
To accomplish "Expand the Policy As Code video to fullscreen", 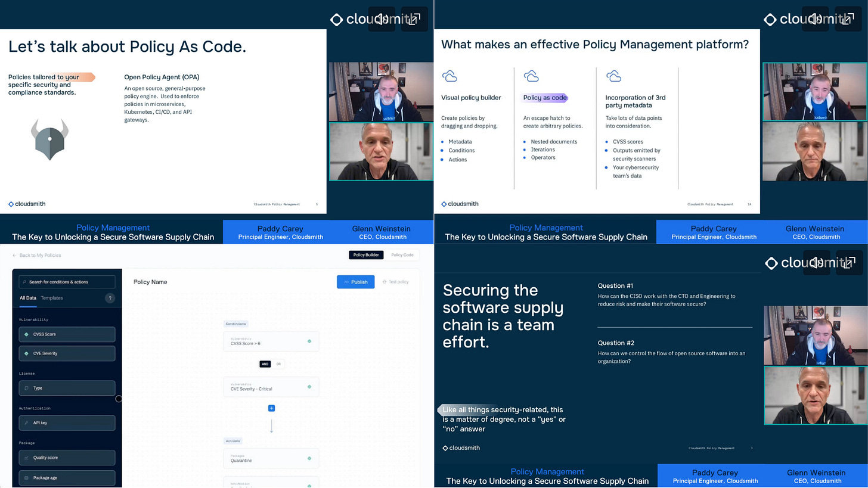I will [414, 19].
